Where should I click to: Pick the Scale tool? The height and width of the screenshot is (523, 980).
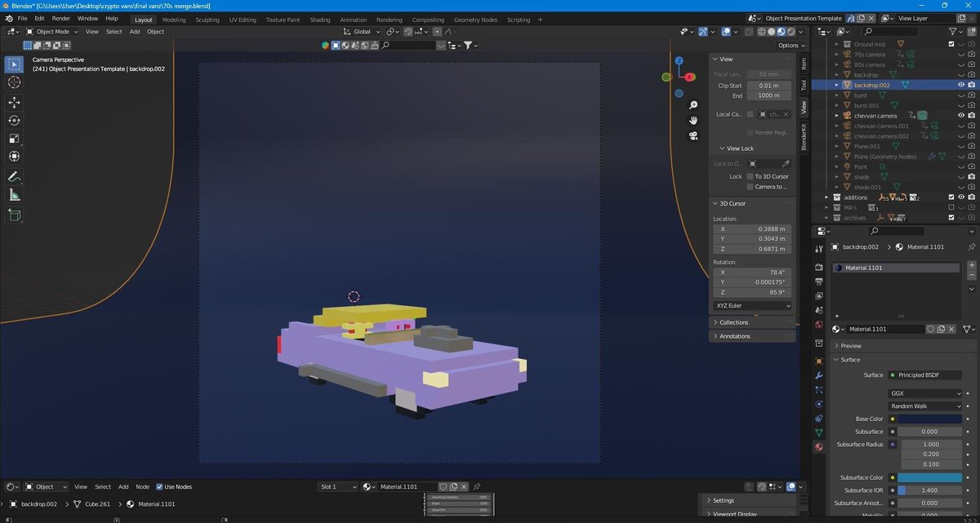point(15,139)
